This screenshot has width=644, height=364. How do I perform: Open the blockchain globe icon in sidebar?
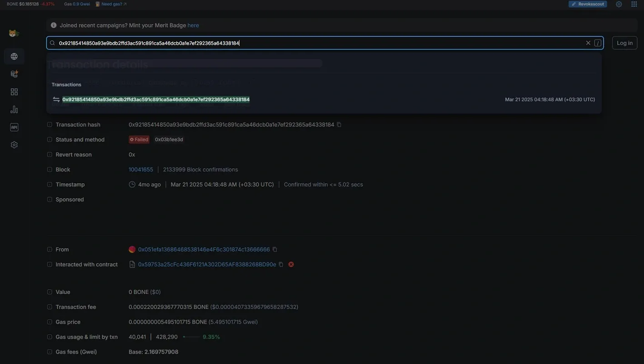pyautogui.click(x=14, y=56)
